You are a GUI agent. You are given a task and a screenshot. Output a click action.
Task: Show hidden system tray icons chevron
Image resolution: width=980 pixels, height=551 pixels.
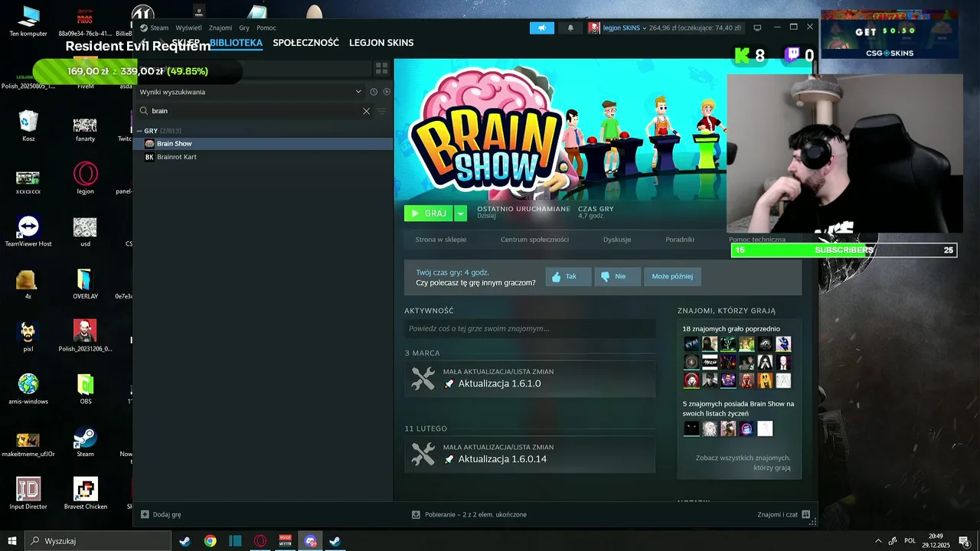[878, 541]
